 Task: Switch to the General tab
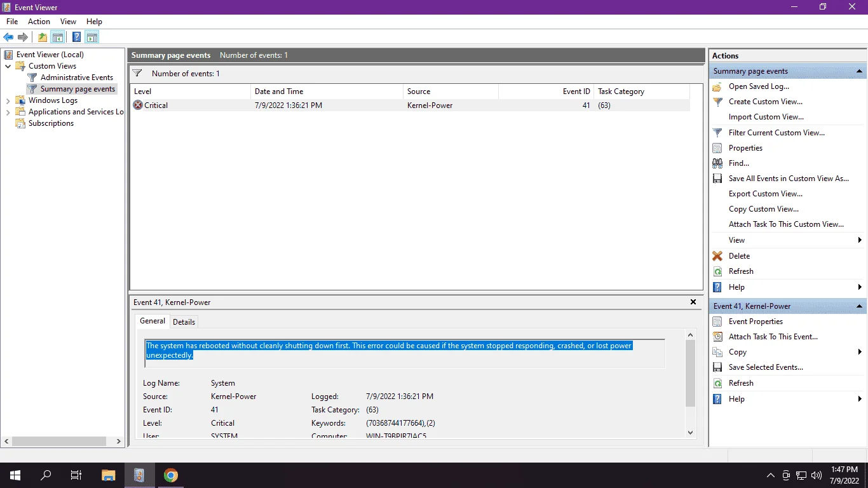pos(153,321)
